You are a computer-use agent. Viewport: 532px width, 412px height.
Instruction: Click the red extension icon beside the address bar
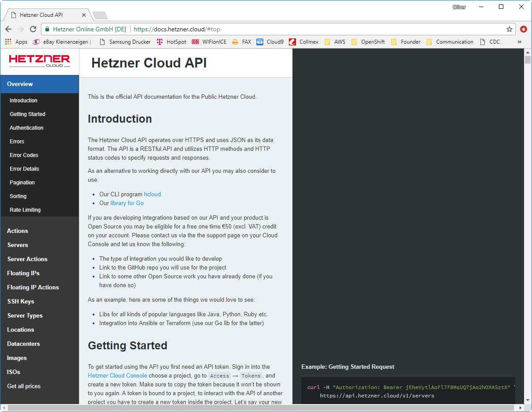[524, 29]
